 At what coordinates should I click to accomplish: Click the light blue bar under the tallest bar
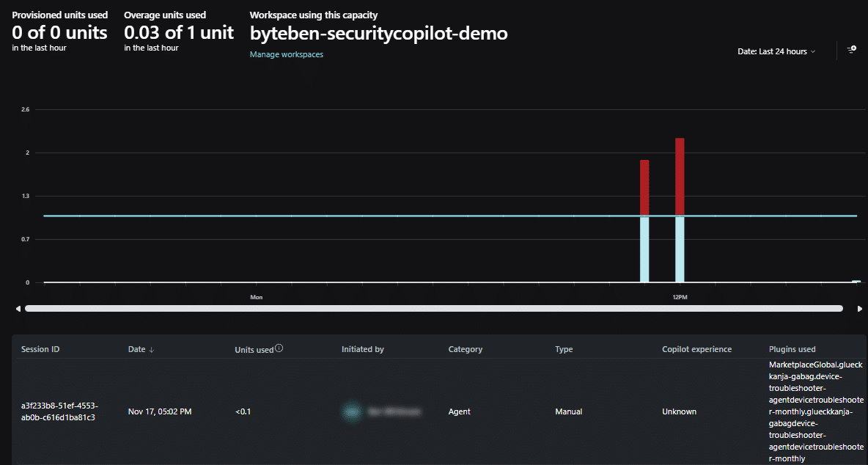click(680, 249)
